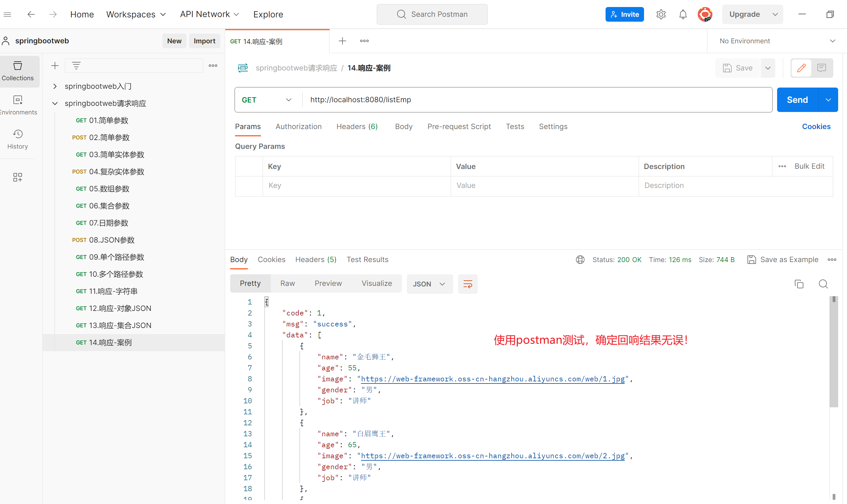Open tab actions ellipsis menu
The image size is (847, 504).
point(364,41)
